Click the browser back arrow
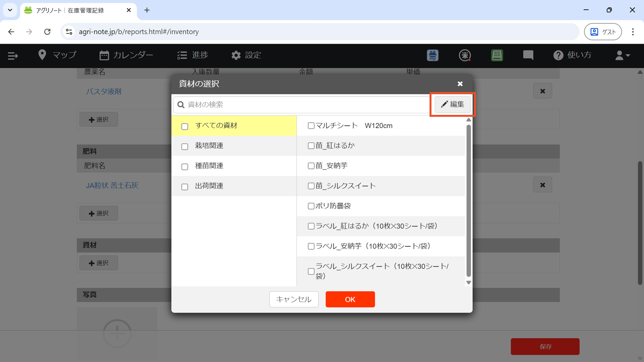 (x=11, y=32)
